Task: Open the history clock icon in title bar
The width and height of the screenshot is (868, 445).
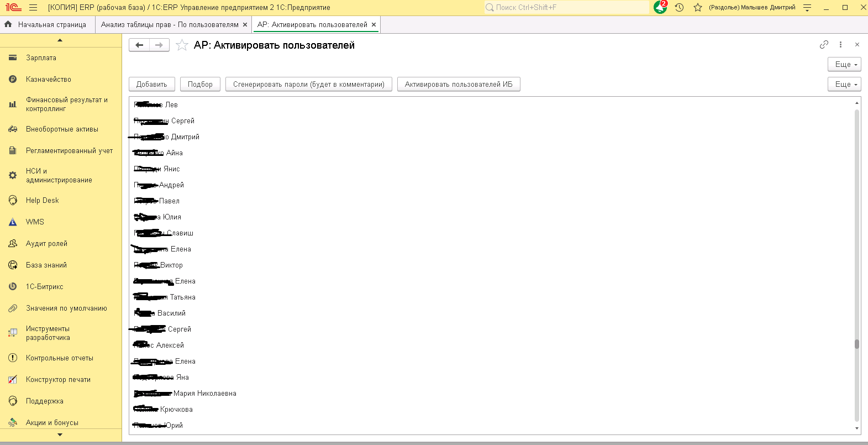Action: click(679, 8)
